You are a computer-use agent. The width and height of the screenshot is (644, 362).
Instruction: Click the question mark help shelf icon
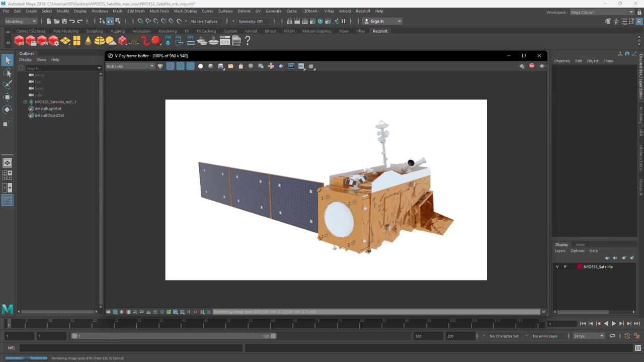[x=248, y=41]
